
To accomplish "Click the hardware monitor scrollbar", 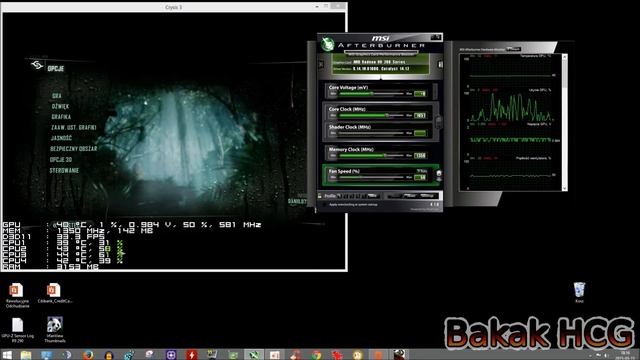I will click(564, 122).
